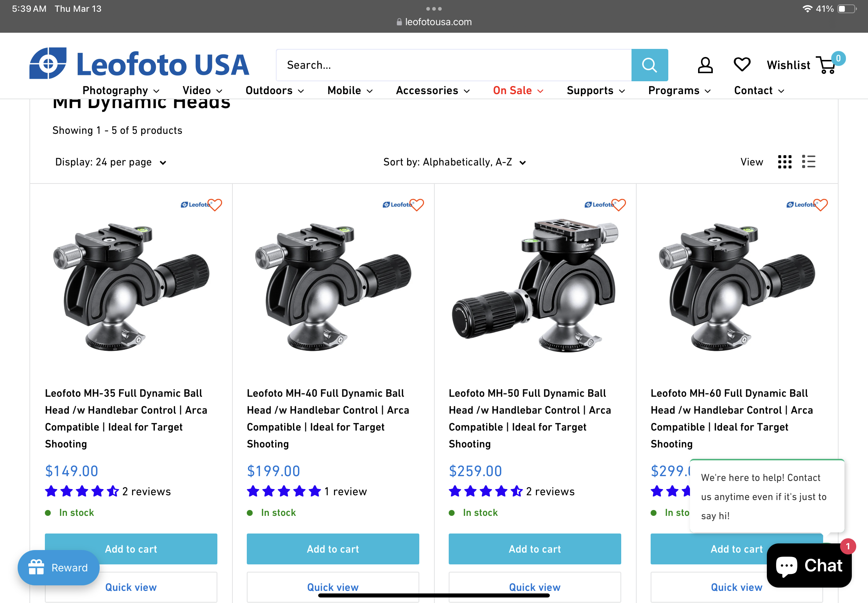Open the user account icon
Viewport: 868px width, 603px height.
[705, 65]
